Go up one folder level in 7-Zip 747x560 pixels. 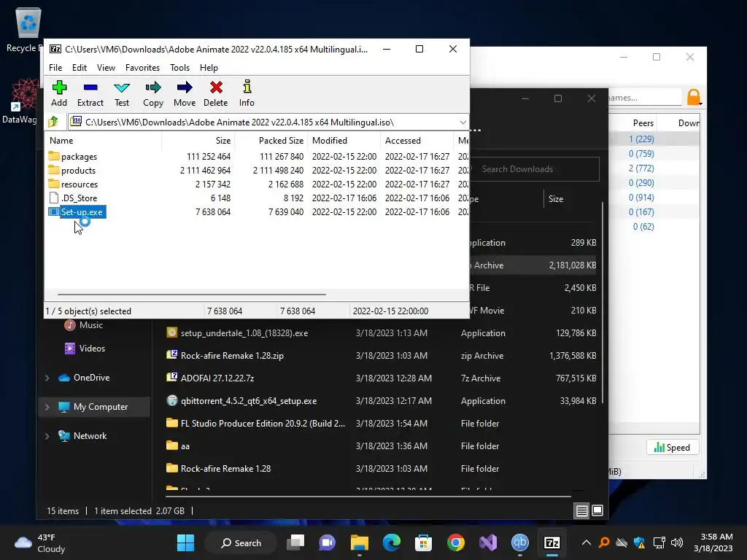pyautogui.click(x=53, y=122)
